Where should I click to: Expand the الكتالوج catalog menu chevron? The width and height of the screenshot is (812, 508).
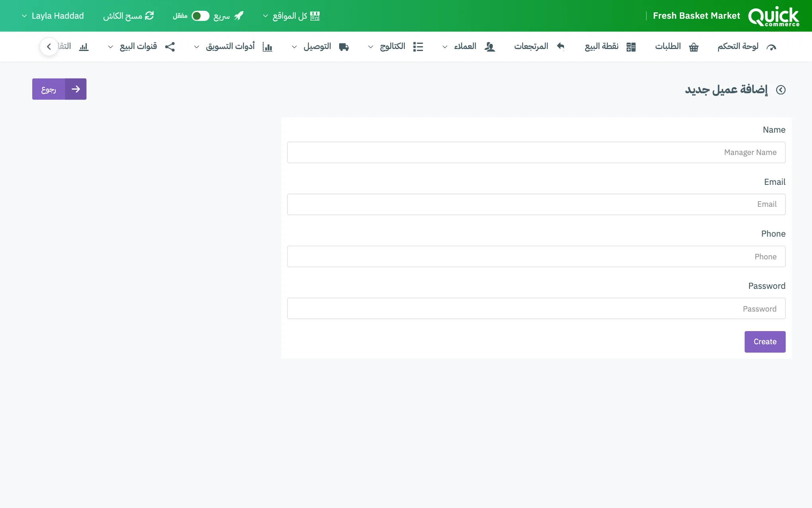pyautogui.click(x=371, y=47)
